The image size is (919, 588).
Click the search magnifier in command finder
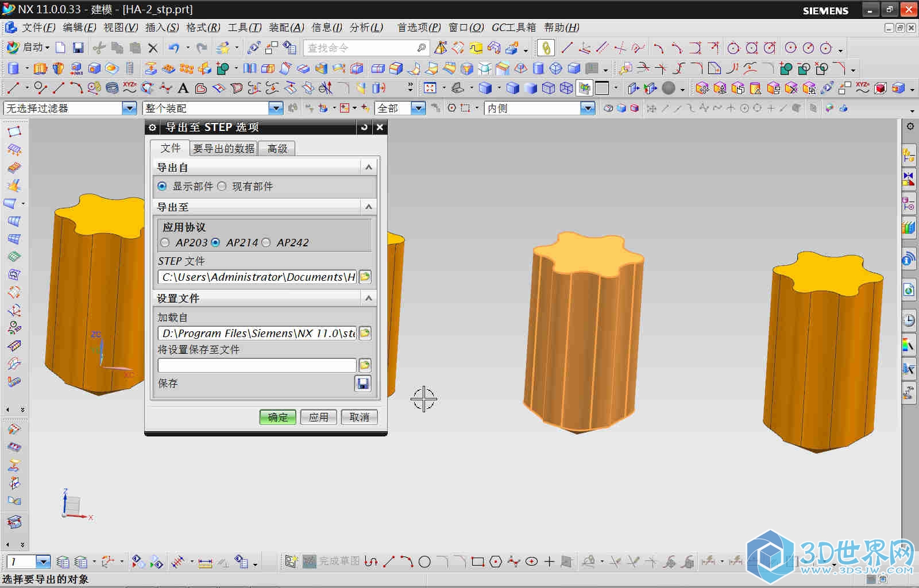[421, 48]
